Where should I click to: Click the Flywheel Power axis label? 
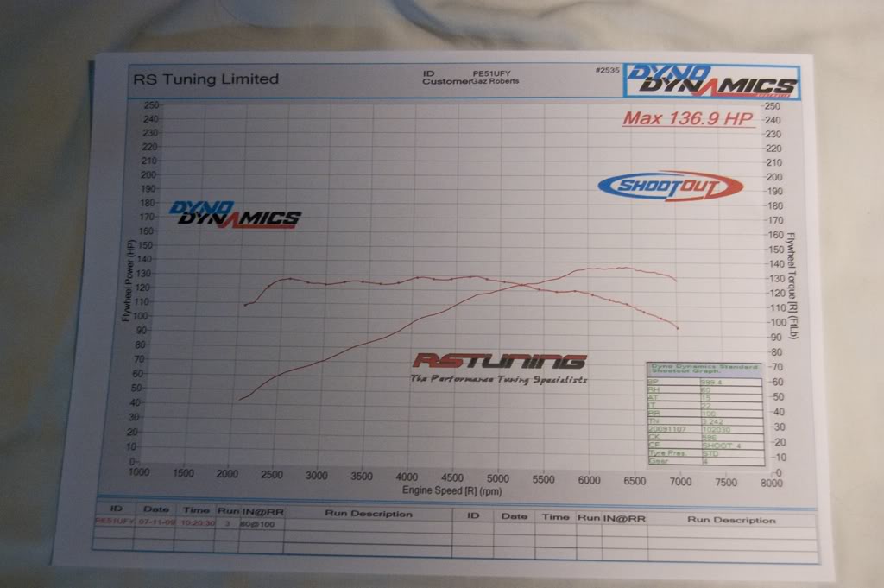[127, 281]
